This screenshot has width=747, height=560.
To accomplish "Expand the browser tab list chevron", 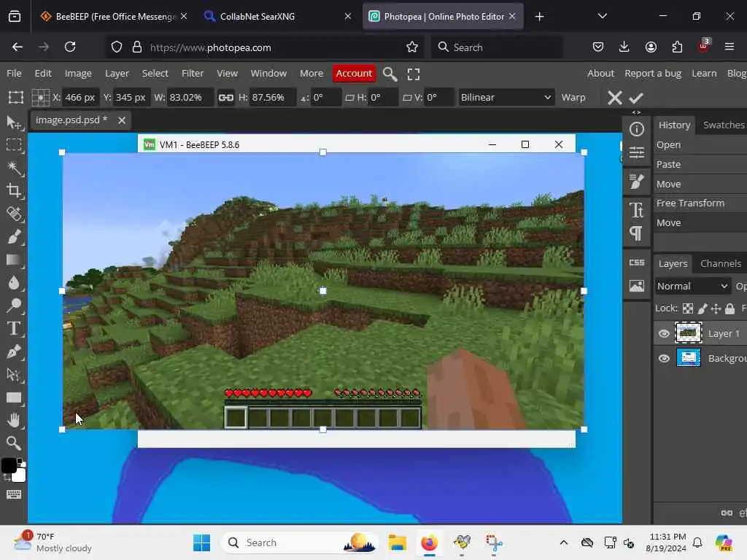I will click(x=602, y=16).
